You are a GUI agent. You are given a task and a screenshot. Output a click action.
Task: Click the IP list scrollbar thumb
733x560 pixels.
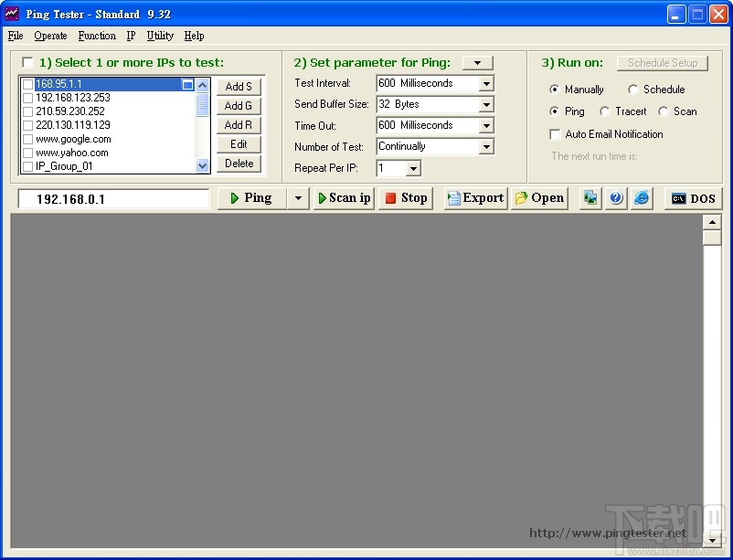pyautogui.click(x=202, y=105)
